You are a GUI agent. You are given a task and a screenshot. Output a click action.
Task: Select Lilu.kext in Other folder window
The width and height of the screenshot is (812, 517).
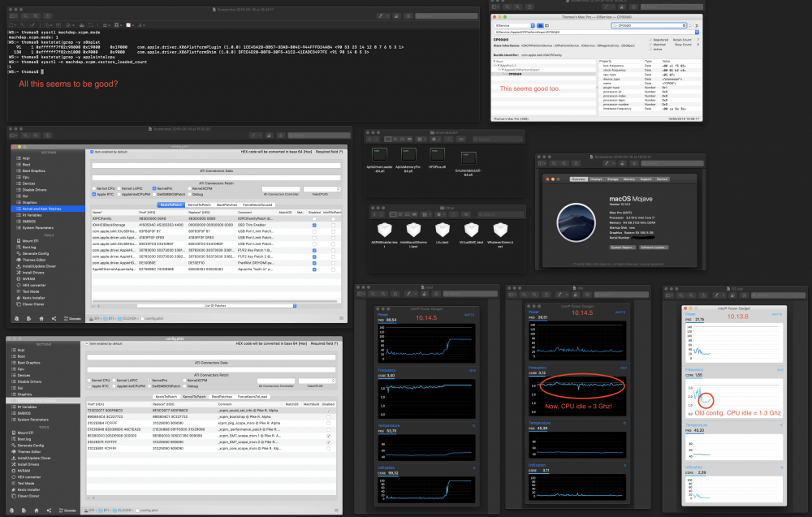tap(443, 232)
